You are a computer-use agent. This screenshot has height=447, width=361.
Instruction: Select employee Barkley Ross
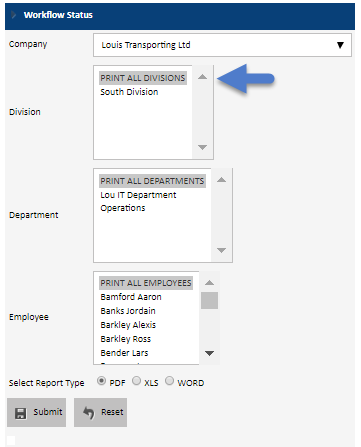coord(126,339)
